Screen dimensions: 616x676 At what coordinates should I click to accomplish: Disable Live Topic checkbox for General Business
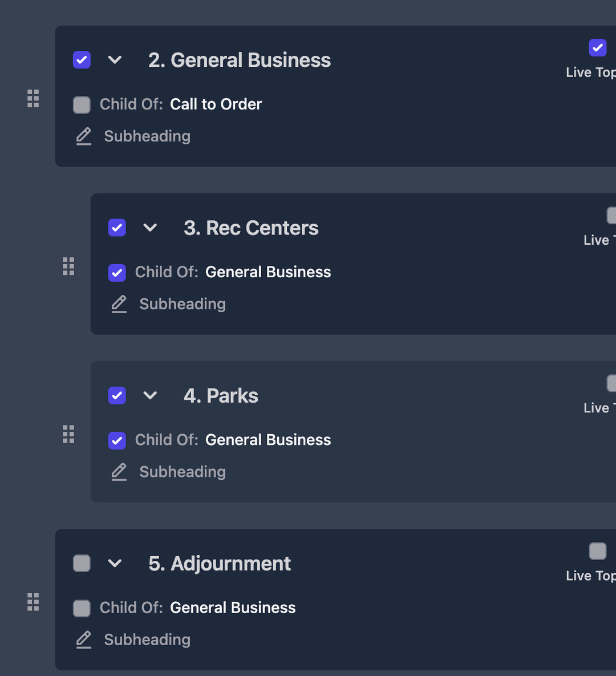coord(597,48)
